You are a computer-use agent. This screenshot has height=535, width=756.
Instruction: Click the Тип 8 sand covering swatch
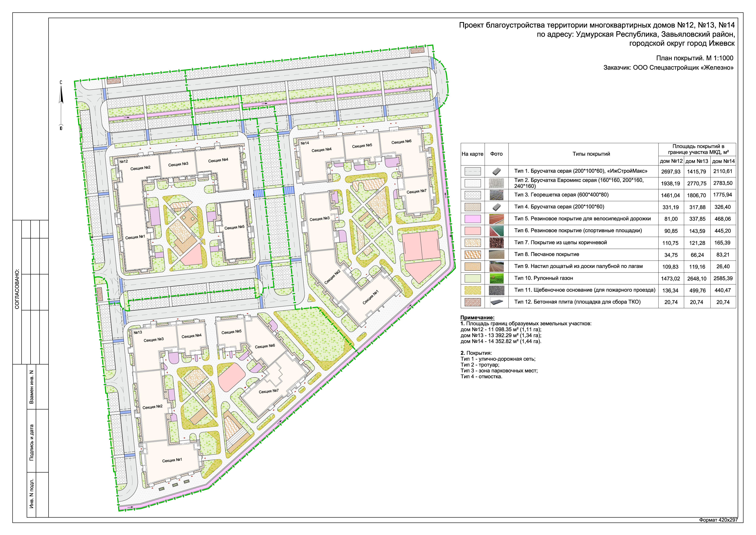pos(473,255)
